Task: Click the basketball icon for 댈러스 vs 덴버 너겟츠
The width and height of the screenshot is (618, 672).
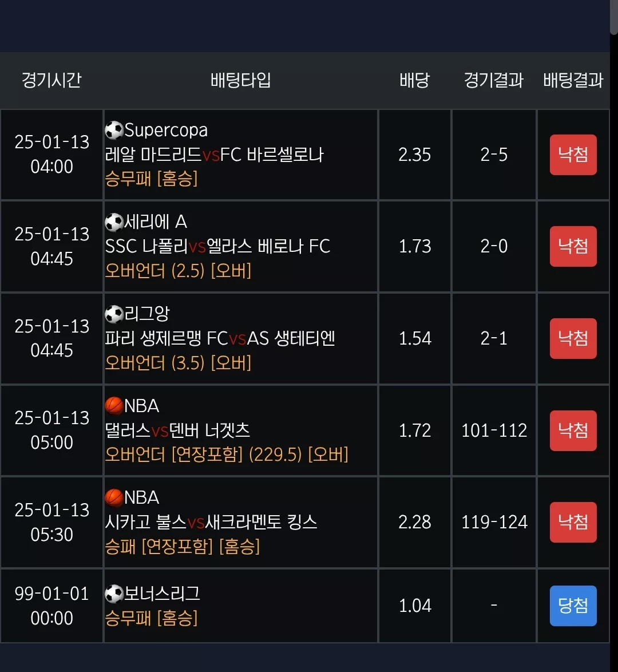Action: point(114,406)
